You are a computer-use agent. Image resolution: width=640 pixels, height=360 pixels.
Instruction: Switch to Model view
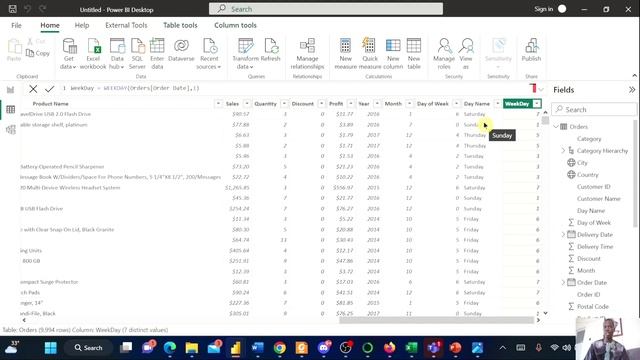click(x=11, y=129)
